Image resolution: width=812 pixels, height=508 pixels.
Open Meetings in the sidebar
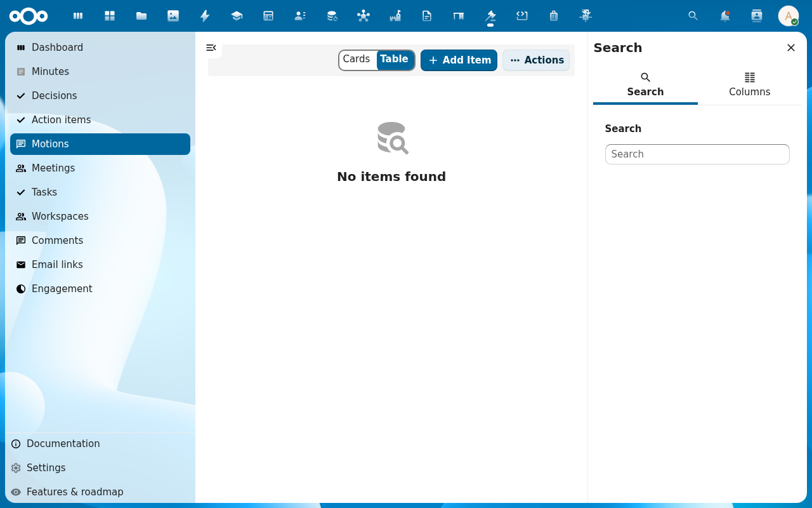point(100,168)
